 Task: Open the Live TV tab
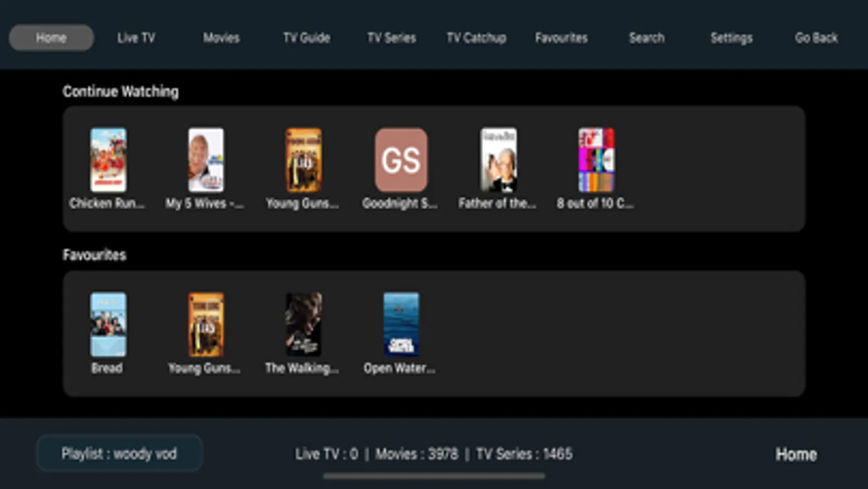[136, 37]
